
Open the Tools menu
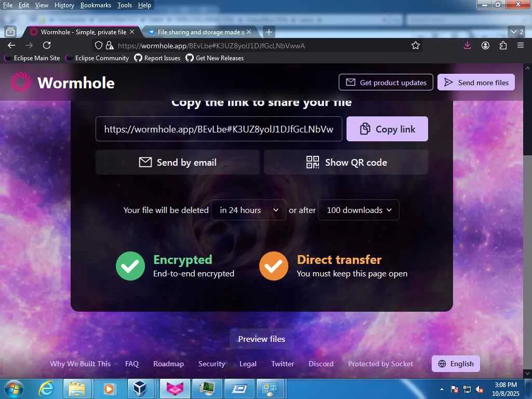tap(125, 5)
